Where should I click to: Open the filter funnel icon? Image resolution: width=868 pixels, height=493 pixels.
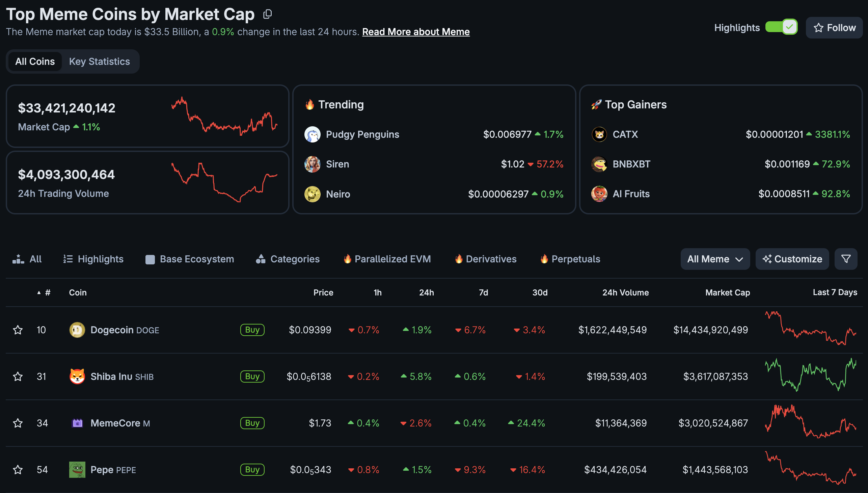tap(846, 259)
